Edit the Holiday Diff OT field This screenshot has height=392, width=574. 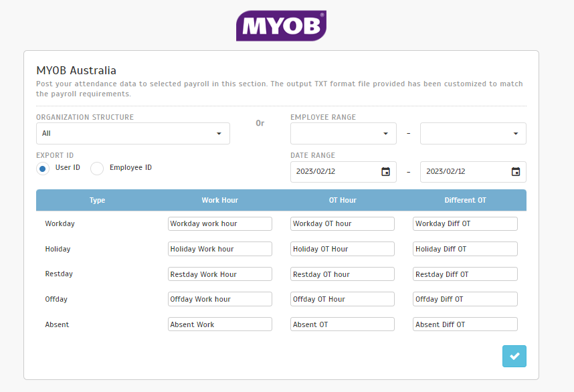pos(465,249)
